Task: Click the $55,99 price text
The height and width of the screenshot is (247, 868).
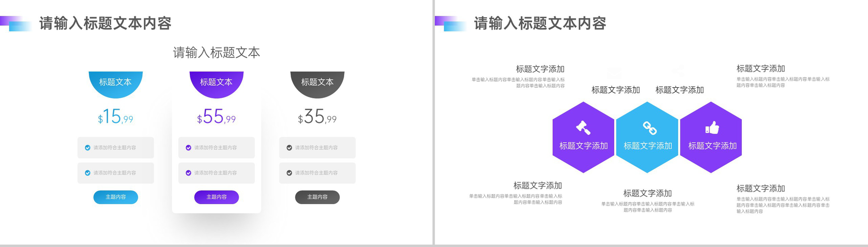Action: (x=216, y=117)
